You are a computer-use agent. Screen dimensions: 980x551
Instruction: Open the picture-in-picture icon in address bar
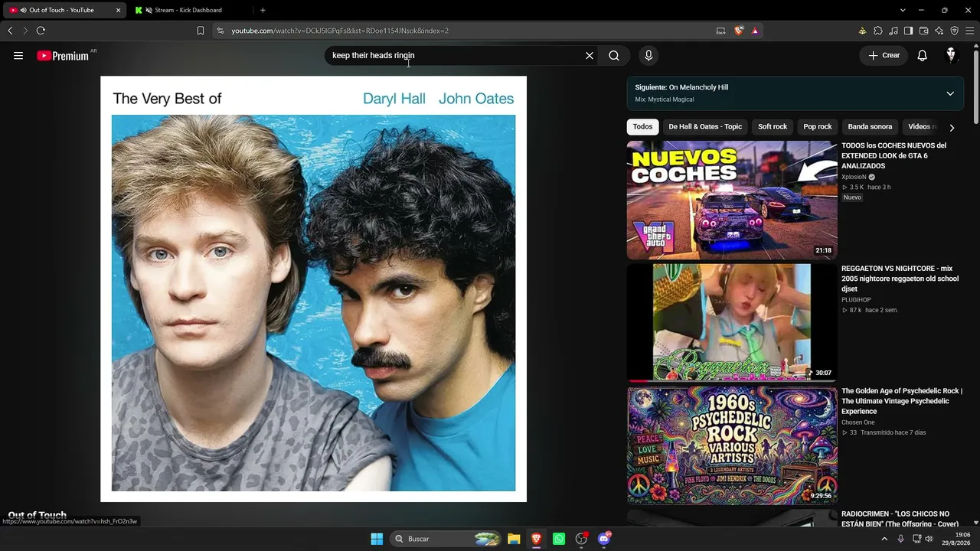coord(720,31)
